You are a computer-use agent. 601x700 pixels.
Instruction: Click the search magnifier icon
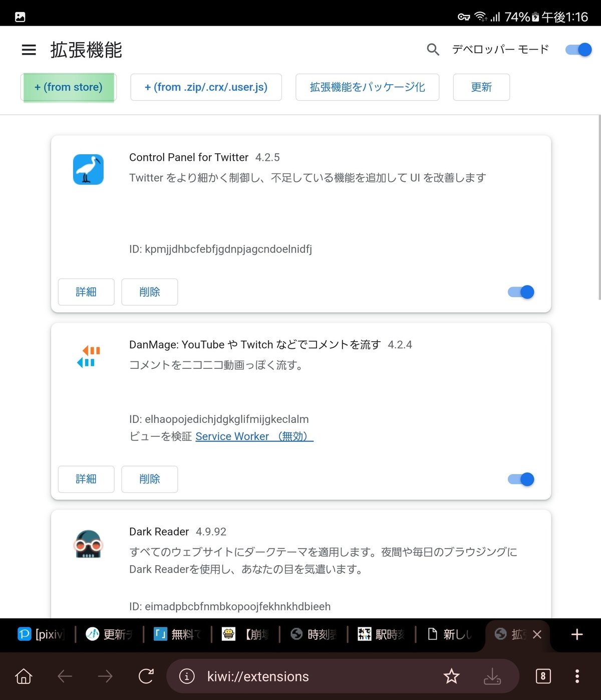click(x=433, y=50)
